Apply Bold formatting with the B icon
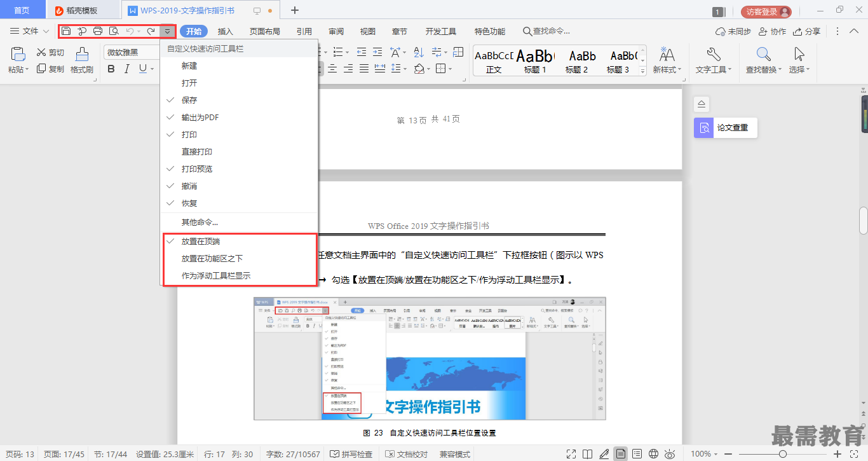Screen dimensions: 868x461 pos(111,69)
